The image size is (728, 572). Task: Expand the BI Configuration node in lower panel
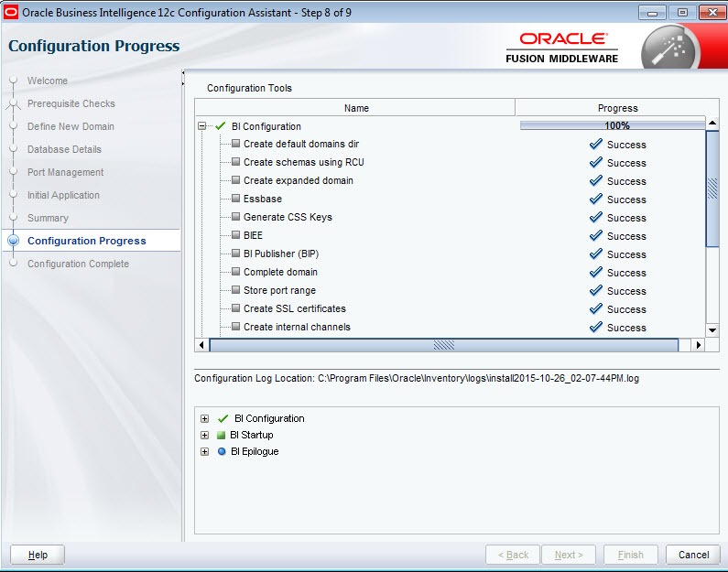[205, 418]
